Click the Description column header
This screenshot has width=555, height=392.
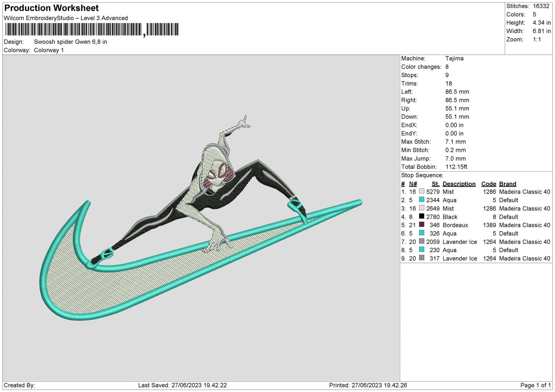pyautogui.click(x=459, y=184)
